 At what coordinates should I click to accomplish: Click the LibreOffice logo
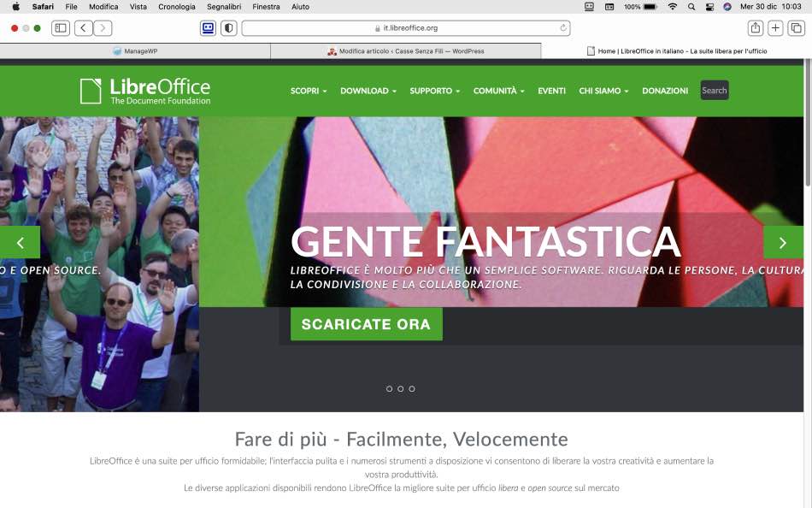tap(145, 91)
